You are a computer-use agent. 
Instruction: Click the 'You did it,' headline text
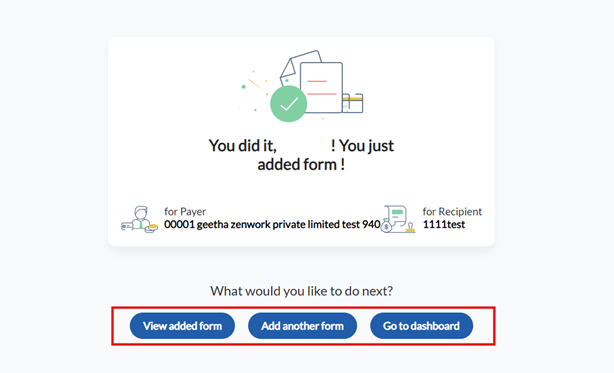pyautogui.click(x=242, y=146)
